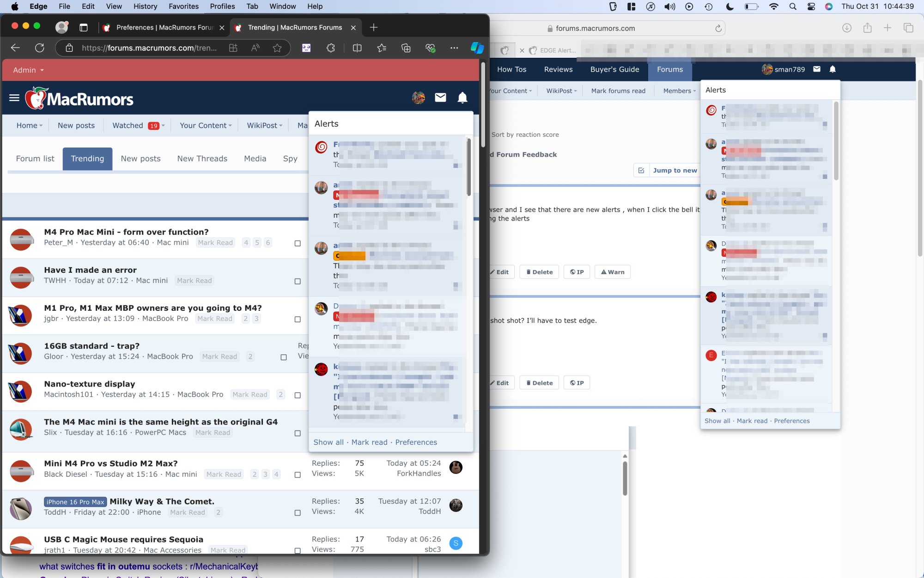The width and height of the screenshot is (924, 578).
Task: Open Edge browser essentials heart icon
Action: pos(431,48)
